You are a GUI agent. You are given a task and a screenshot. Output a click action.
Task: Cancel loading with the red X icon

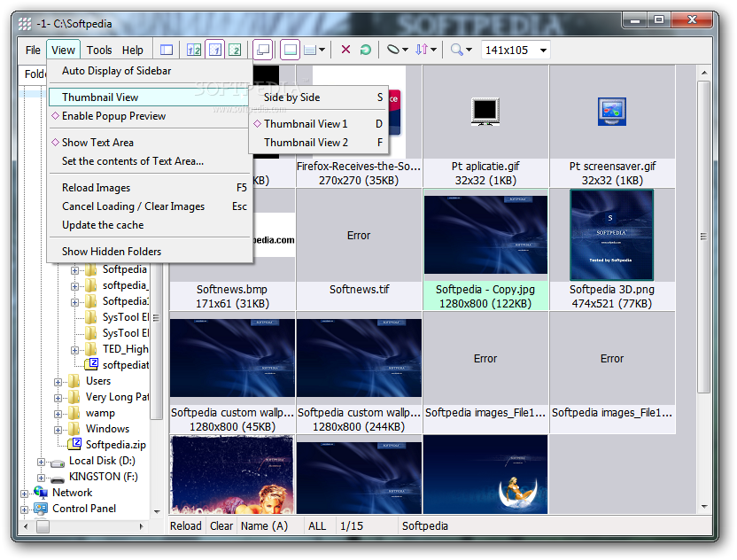(345, 50)
